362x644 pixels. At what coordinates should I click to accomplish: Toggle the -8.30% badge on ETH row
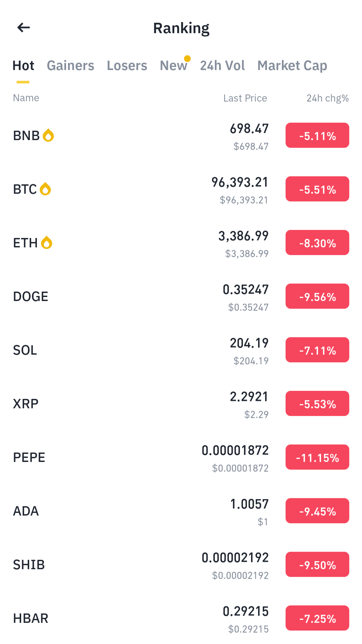pos(317,243)
